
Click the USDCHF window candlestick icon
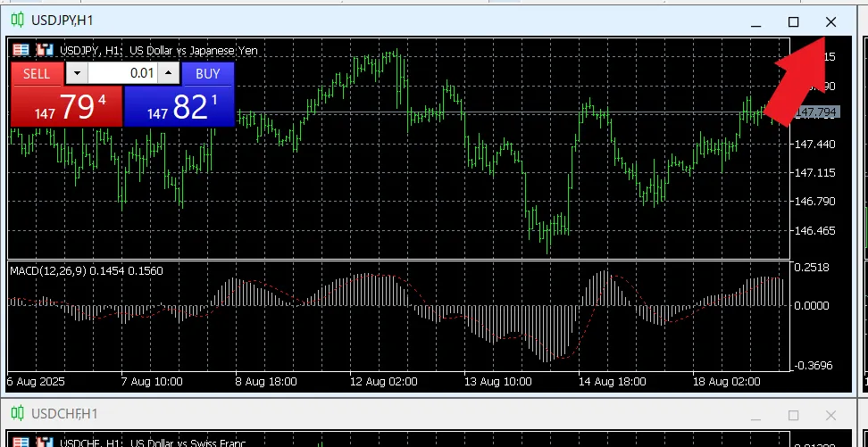[18, 413]
